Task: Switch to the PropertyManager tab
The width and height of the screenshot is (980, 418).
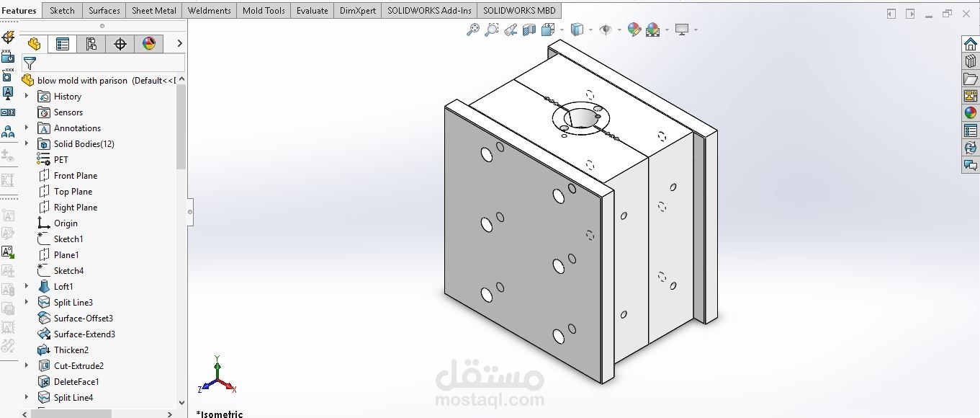Action: click(x=63, y=44)
